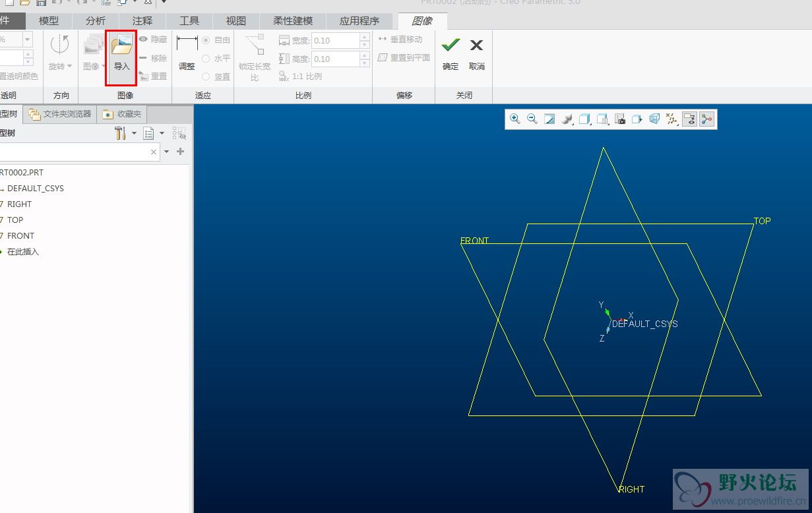Click the 1:1 比例 scale button
Image resolution: width=812 pixels, height=513 pixels.
pyautogui.click(x=300, y=76)
